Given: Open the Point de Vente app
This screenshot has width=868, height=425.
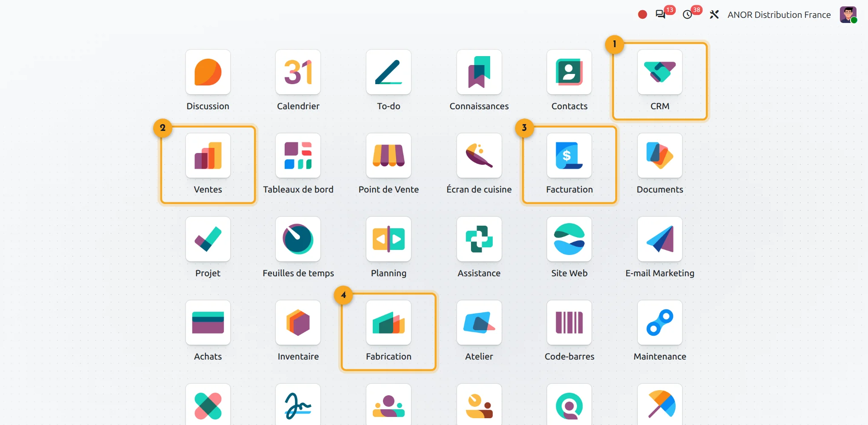Looking at the screenshot, I should coord(388,156).
